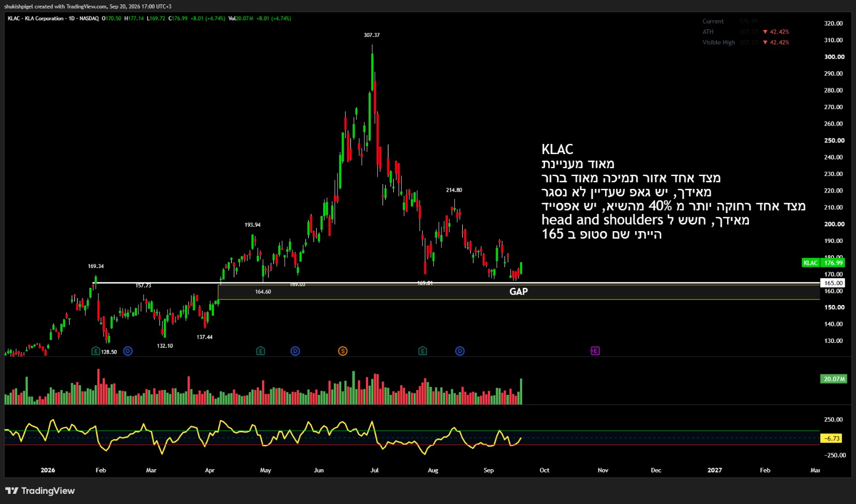
Task: Click the dividend D marker in mid-February
Action: click(127, 351)
